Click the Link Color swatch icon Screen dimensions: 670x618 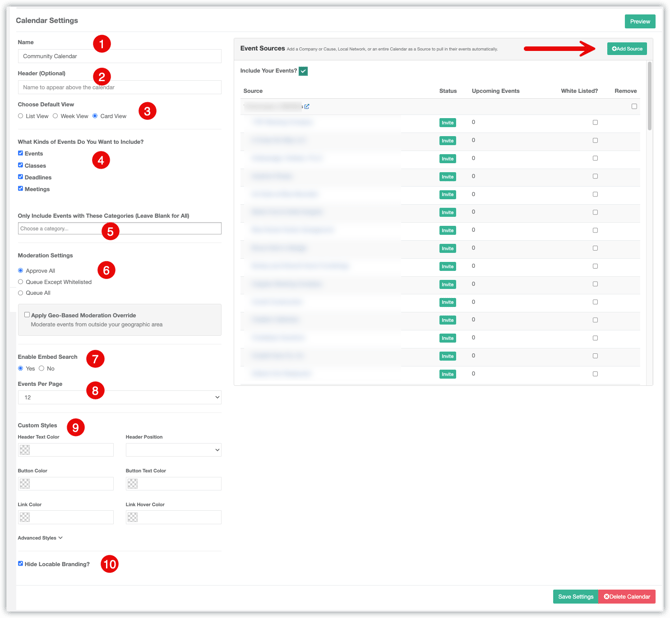click(x=25, y=517)
